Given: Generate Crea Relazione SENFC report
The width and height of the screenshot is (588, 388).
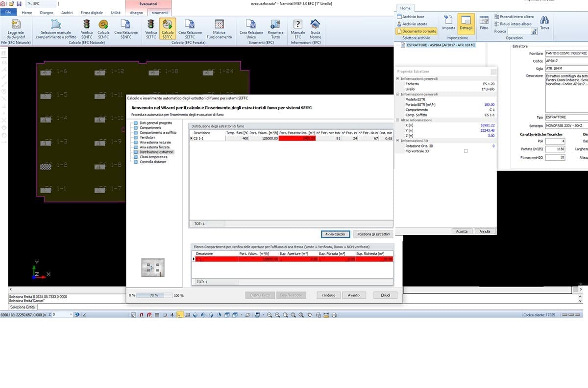Looking at the screenshot, I should coord(126,29).
